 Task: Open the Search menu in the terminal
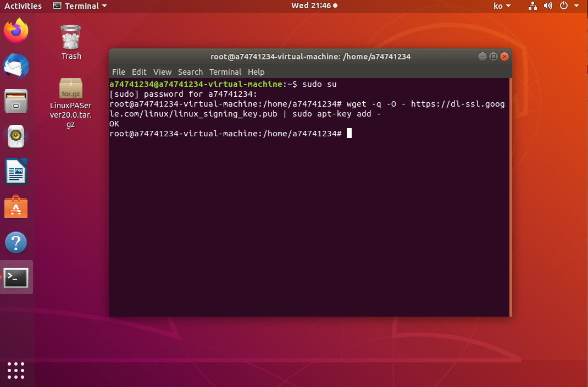pos(190,72)
